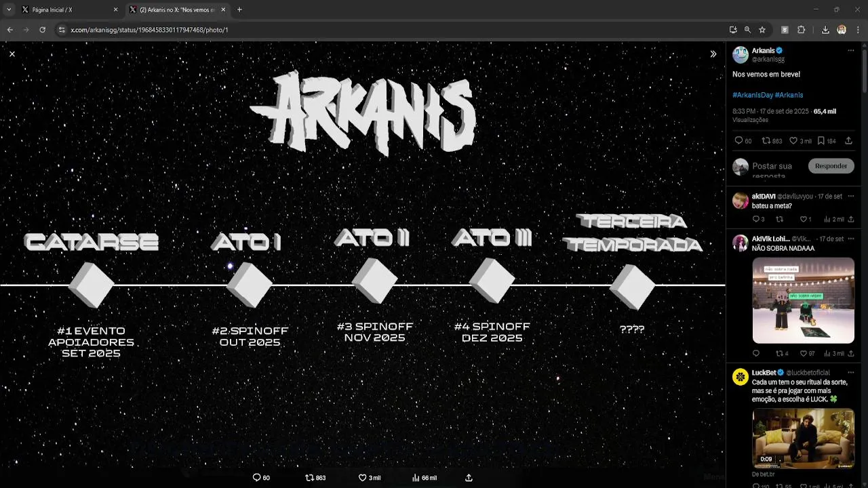This screenshot has width=868, height=488.
Task: Collapse the reply sidebar with double-chevron icon
Action: click(713, 54)
